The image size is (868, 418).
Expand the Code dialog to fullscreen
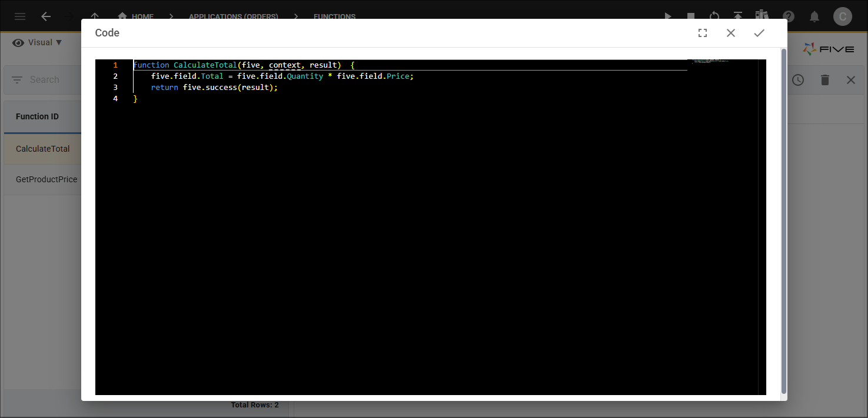[x=703, y=33]
